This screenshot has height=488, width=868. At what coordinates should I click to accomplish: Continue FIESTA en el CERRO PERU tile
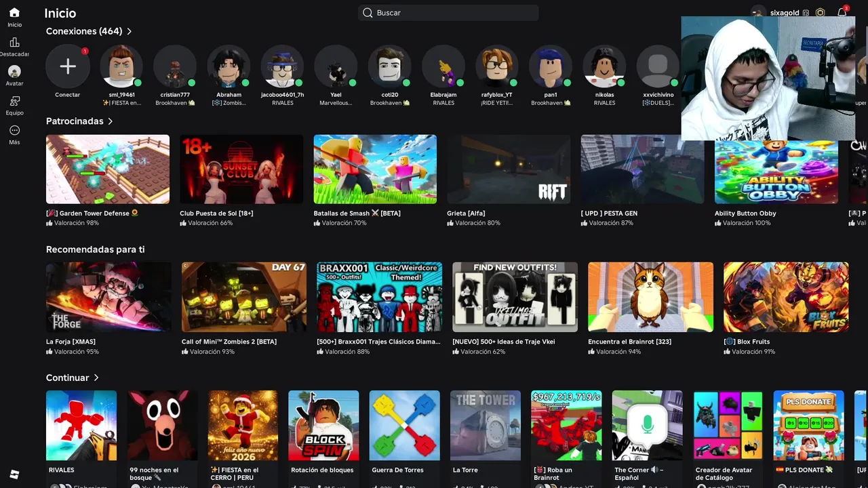[x=243, y=426]
